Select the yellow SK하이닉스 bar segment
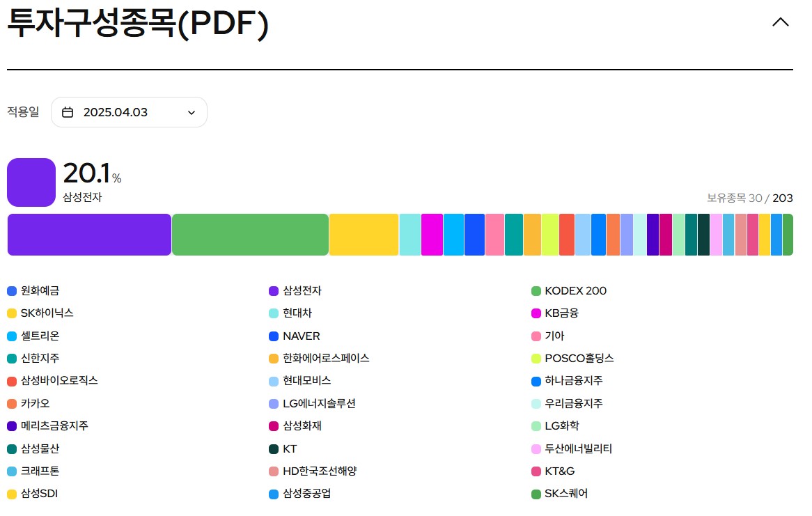812x516 pixels. [x=364, y=235]
